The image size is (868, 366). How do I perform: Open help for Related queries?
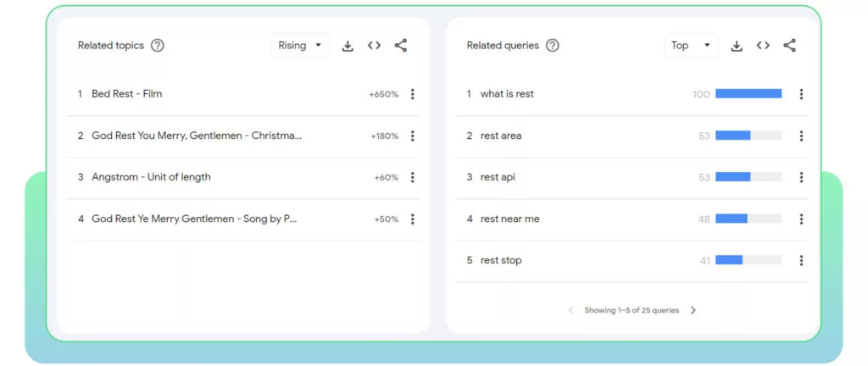click(x=553, y=46)
